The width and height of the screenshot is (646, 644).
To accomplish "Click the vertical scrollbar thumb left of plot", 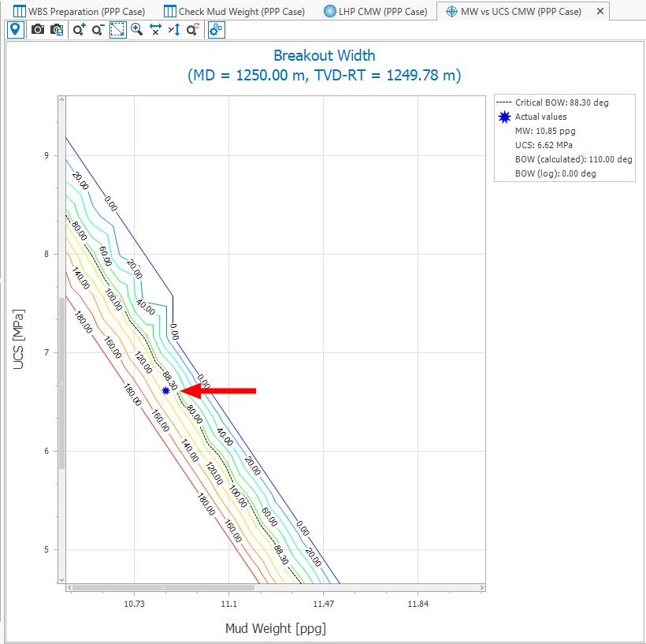I will pos(62,383).
